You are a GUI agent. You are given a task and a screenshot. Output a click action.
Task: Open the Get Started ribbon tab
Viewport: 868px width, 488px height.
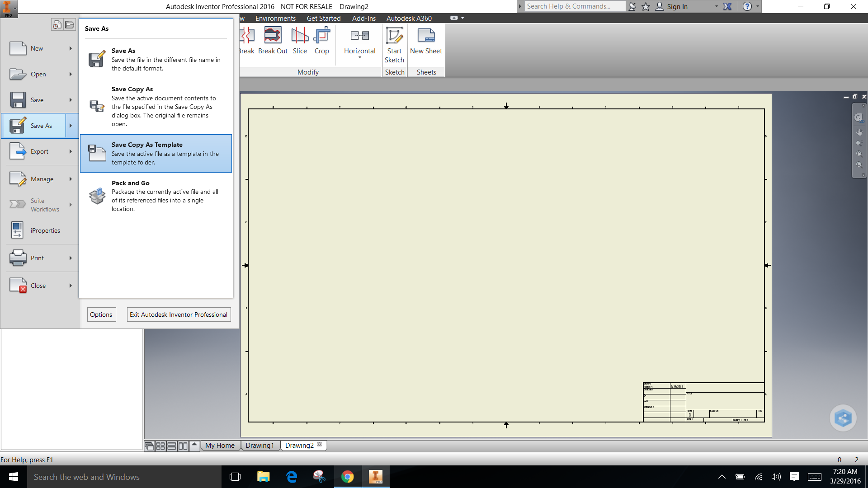pos(324,18)
